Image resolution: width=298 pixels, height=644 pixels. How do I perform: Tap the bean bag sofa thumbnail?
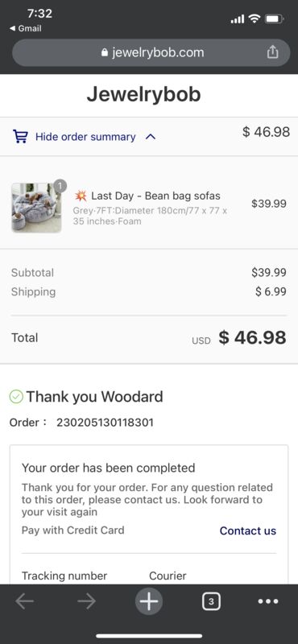tap(36, 208)
